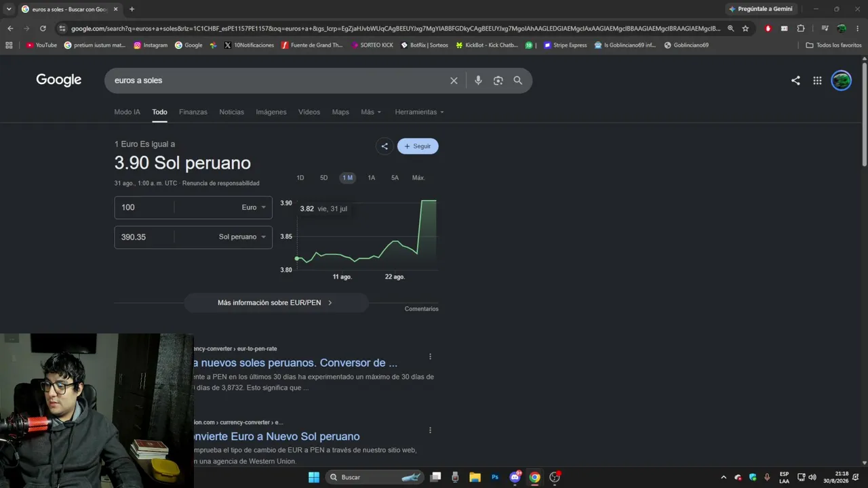Viewport: 868px width, 488px height.
Task: Click the share icon beside the Google apps grid
Action: [x=795, y=81]
